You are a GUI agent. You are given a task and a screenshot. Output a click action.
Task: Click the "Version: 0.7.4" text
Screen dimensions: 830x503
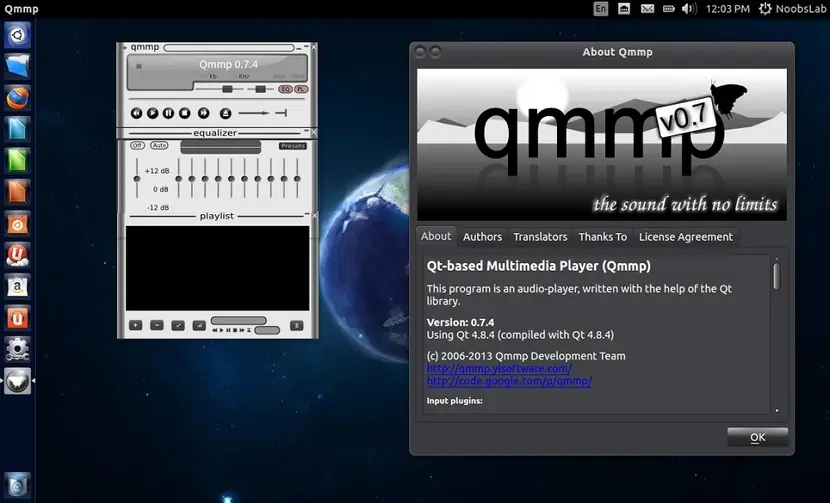(x=461, y=322)
